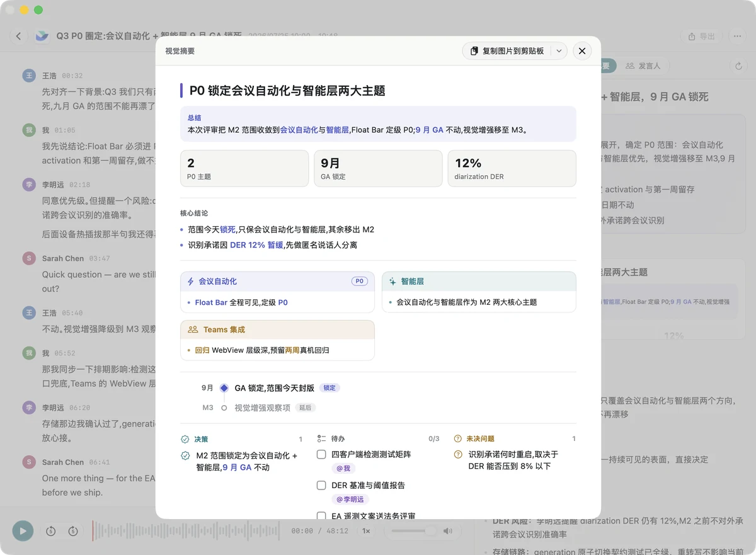Select the 会议自动化 lightning bolt icon
756x555 pixels.
(x=191, y=282)
